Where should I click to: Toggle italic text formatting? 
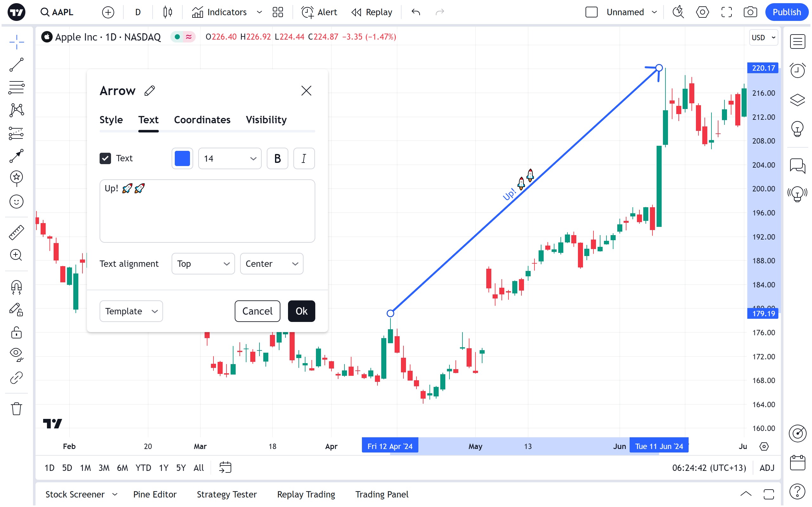coord(304,159)
